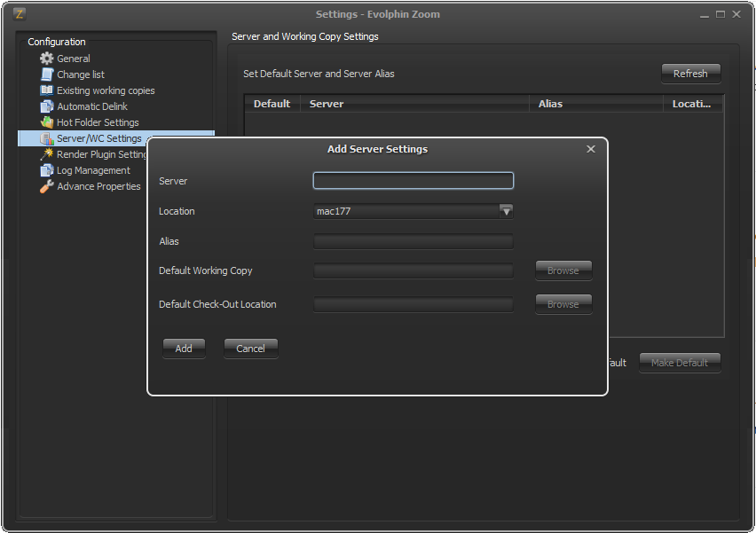Click the Evolphin Zoom app icon in title bar
Image resolution: width=756 pixels, height=533 pixels.
click(20, 14)
